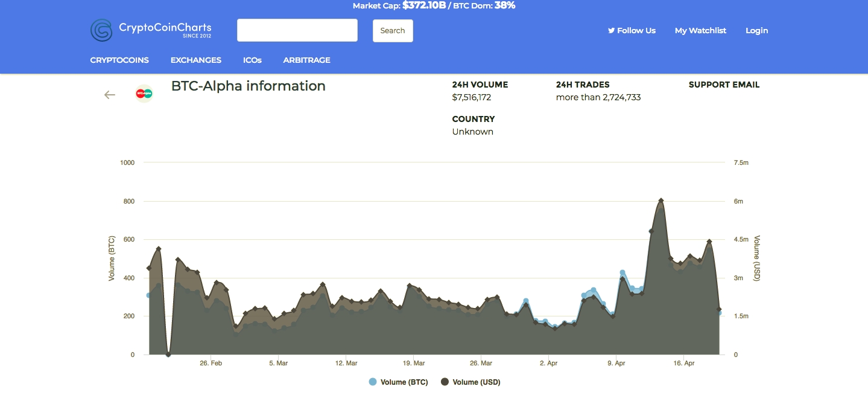Open the ICOs menu item

coord(252,60)
